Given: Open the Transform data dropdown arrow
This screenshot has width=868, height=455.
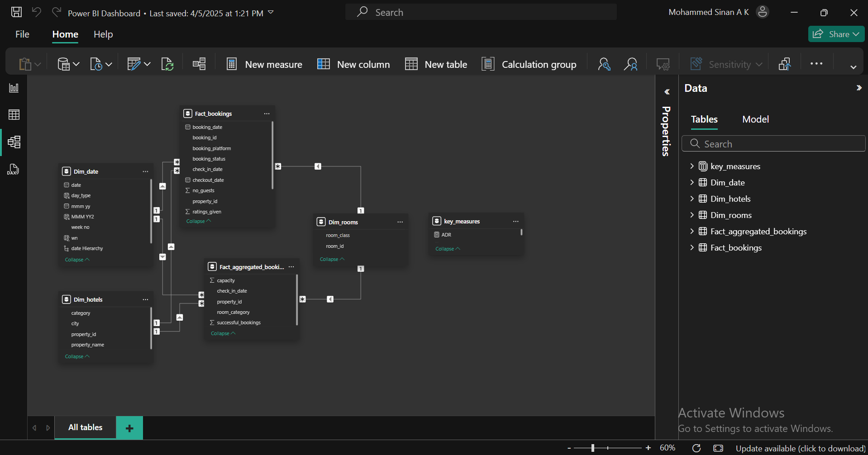Looking at the screenshot, I should [x=147, y=64].
